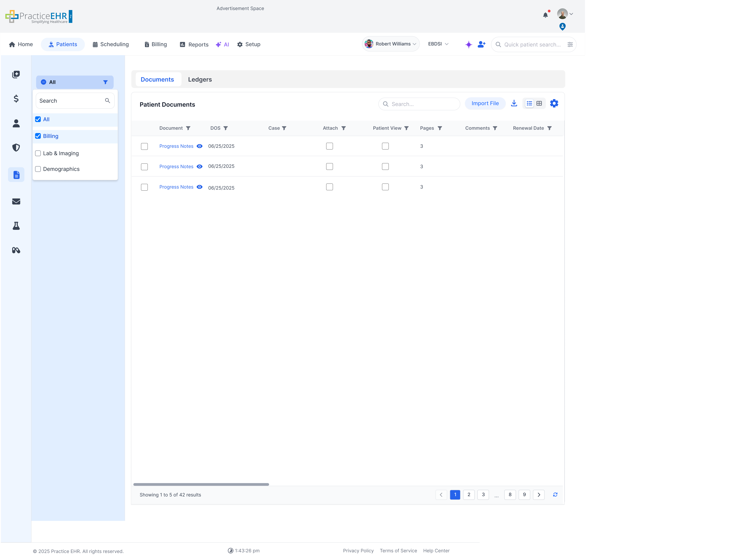Open the dollar sign billing sidebar icon
Viewport: 730px width, 560px height.
click(x=16, y=99)
